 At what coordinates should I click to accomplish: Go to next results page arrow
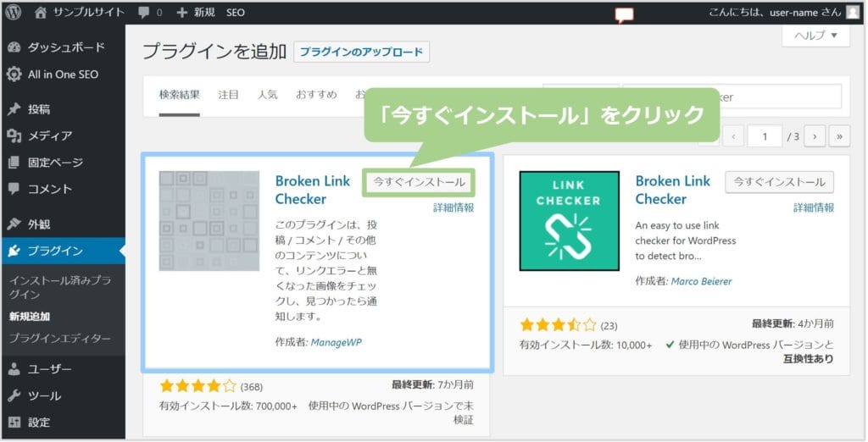coord(815,135)
